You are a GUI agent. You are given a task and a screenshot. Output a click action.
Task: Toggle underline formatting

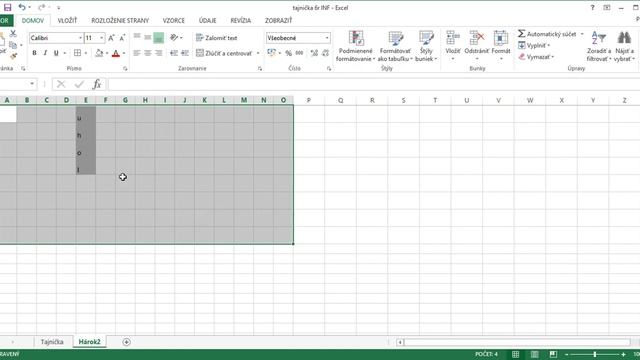[56, 53]
